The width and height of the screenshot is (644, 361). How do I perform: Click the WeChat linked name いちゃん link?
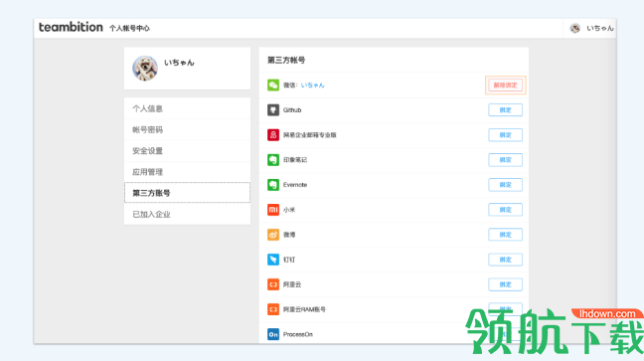click(x=312, y=86)
